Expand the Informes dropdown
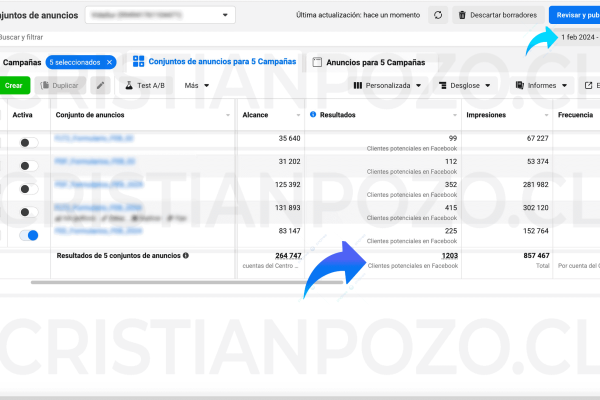 click(x=564, y=85)
